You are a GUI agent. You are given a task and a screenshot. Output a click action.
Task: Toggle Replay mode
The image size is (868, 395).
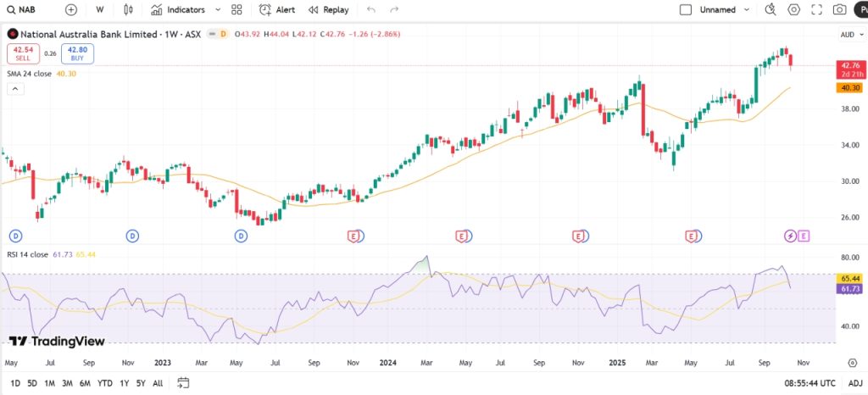click(x=328, y=10)
